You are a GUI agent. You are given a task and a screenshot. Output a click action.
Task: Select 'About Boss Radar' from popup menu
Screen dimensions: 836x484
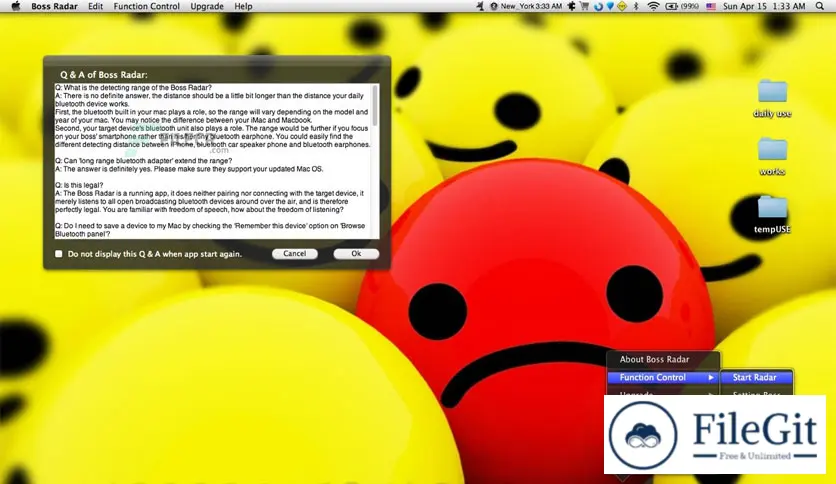pyautogui.click(x=654, y=359)
